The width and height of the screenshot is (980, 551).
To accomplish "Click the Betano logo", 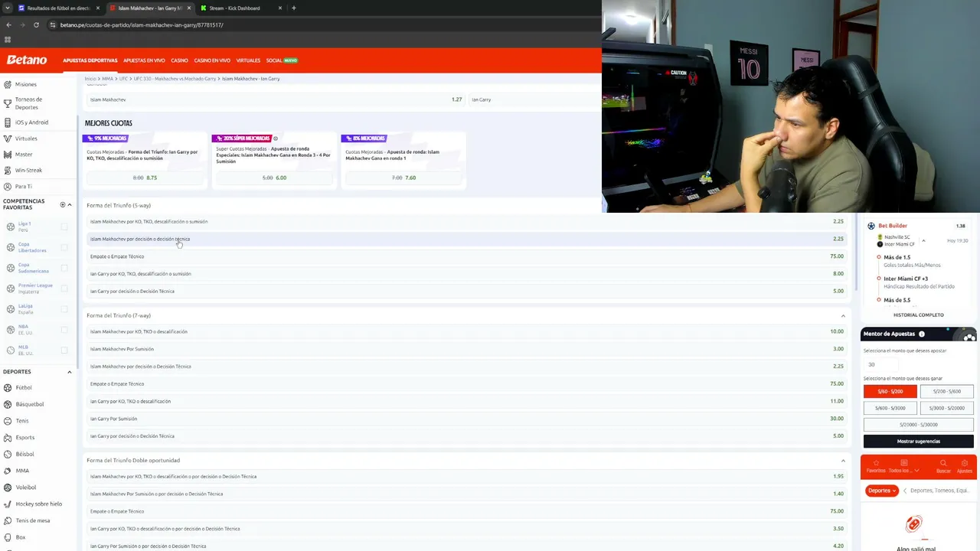I will [x=27, y=60].
